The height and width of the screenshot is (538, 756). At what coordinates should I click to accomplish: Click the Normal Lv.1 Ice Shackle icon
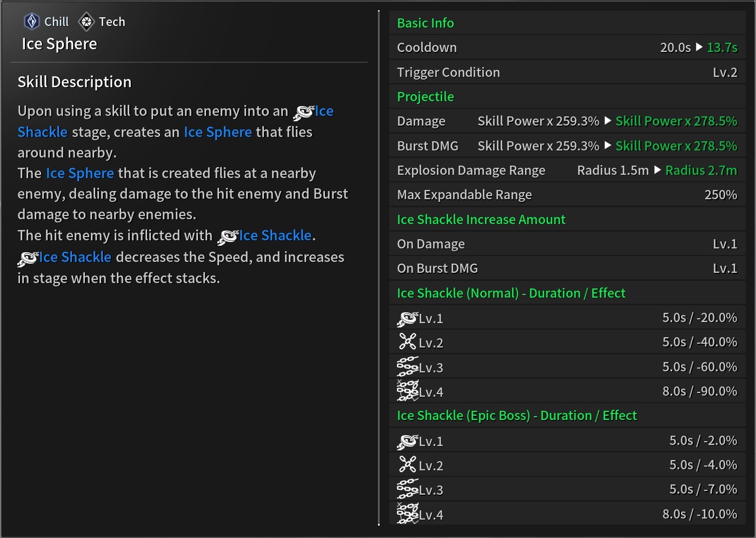coord(407,318)
